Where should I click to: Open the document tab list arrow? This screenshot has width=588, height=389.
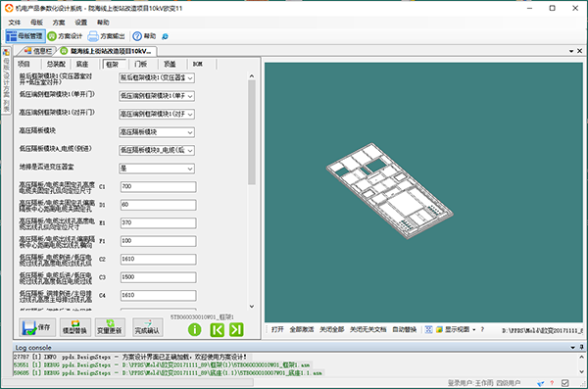click(571, 51)
